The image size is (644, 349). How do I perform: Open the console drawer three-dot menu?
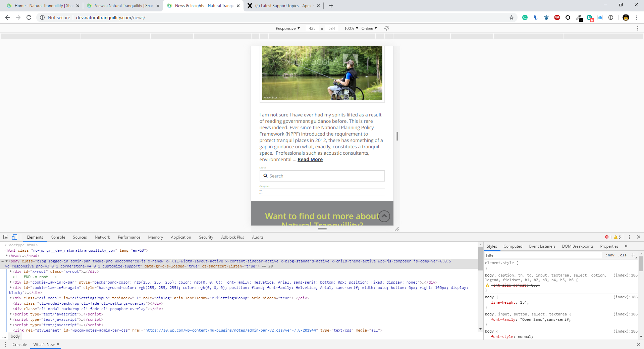click(x=5, y=344)
